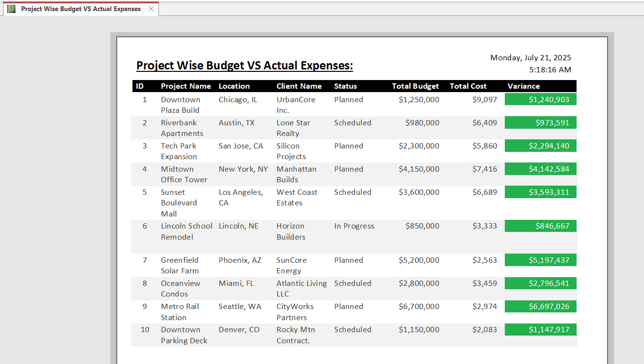Click the SunCore Energy client cell
The height and width of the screenshot is (364, 644).
291,265
